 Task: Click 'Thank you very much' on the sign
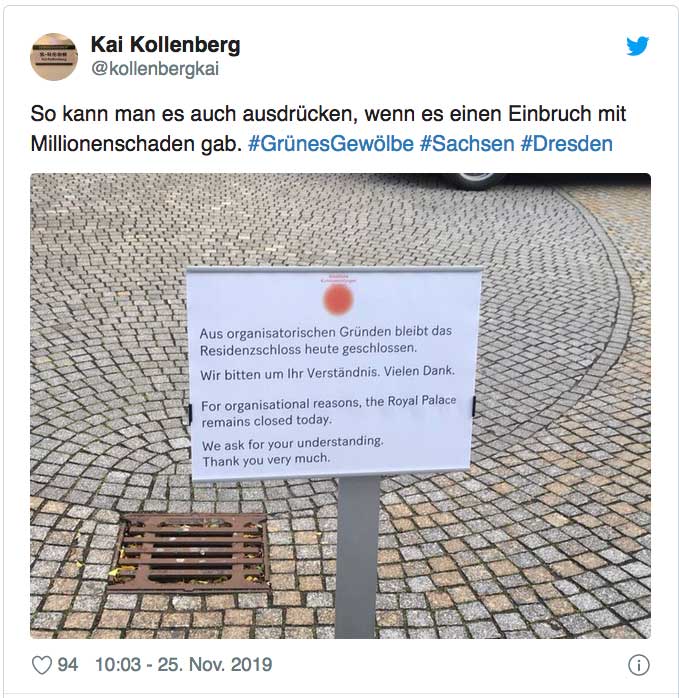click(x=266, y=460)
